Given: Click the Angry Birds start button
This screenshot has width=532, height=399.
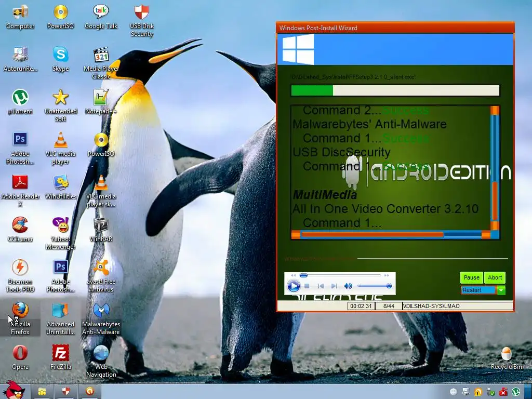Looking at the screenshot, I should coord(14,390).
